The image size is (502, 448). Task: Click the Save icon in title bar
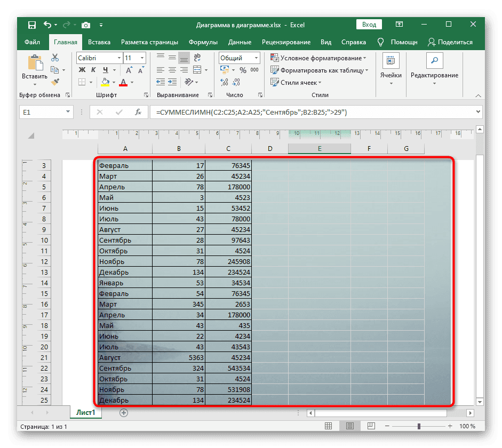point(31,25)
